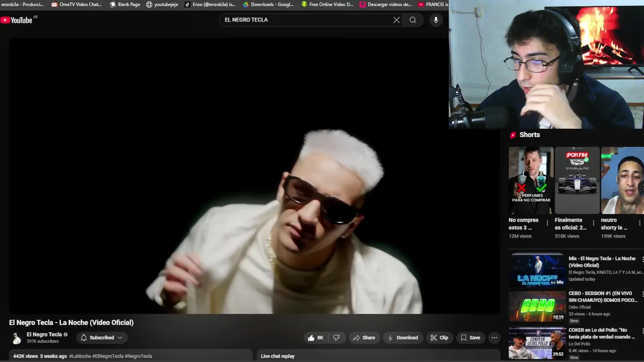Open 'COKER en Lo del Pollo' video title

click(x=602, y=333)
